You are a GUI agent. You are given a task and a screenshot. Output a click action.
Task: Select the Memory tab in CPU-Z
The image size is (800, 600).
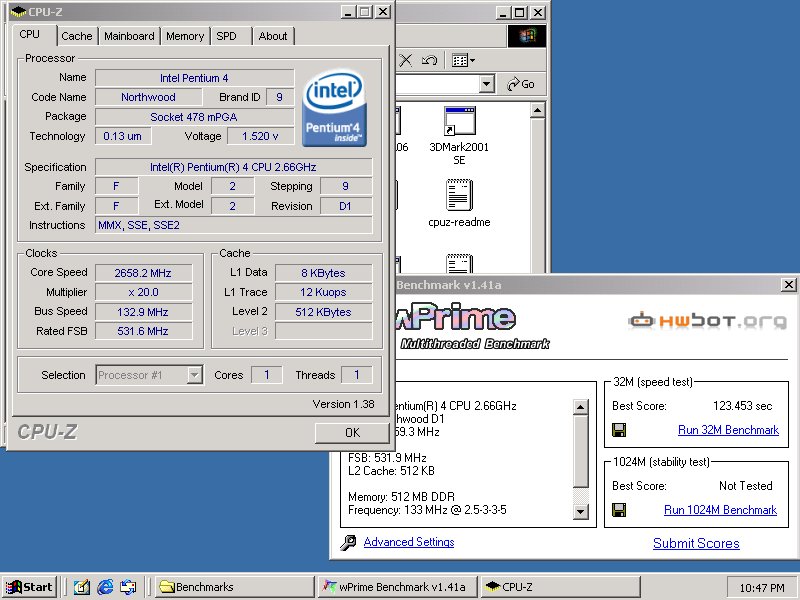pyautogui.click(x=185, y=36)
